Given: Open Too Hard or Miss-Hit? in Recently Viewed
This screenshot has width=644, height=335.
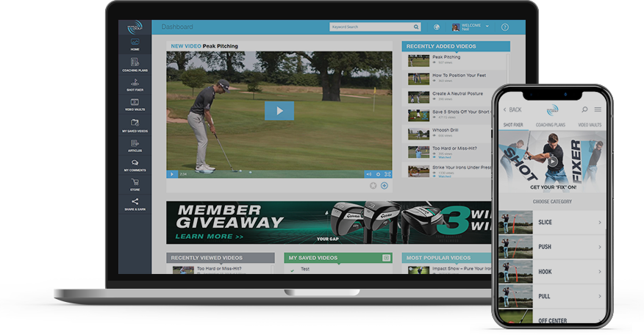Looking at the screenshot, I should [x=219, y=268].
